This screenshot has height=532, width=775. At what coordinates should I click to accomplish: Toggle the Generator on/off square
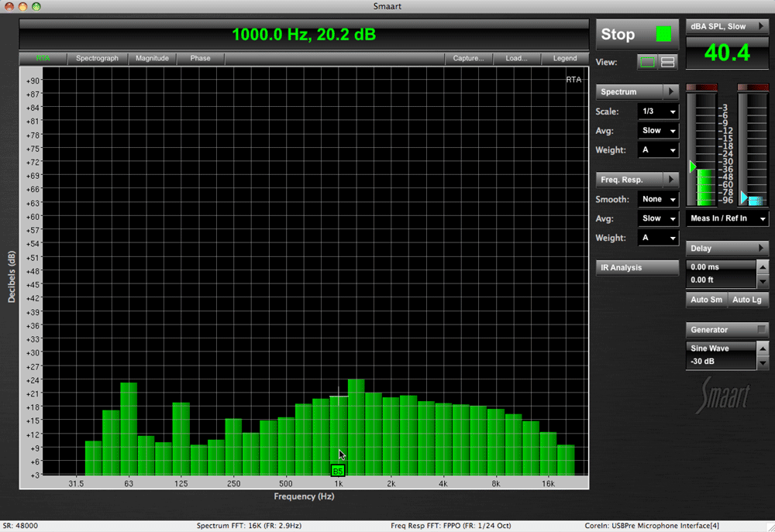(762, 329)
